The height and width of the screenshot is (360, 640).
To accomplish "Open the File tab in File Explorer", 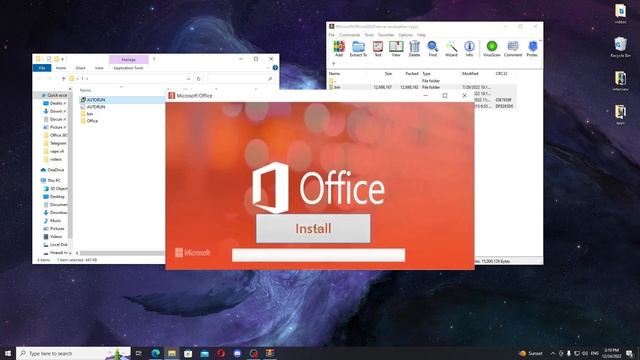I will pos(42,68).
